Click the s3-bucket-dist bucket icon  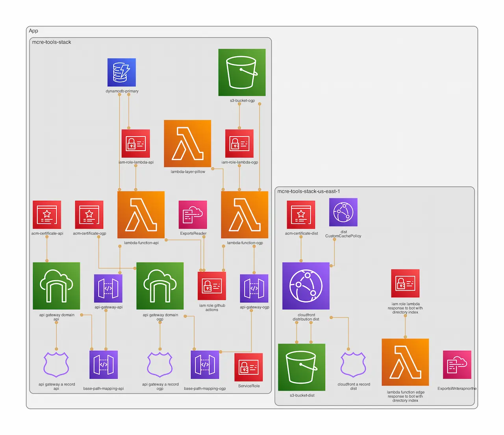(x=302, y=367)
